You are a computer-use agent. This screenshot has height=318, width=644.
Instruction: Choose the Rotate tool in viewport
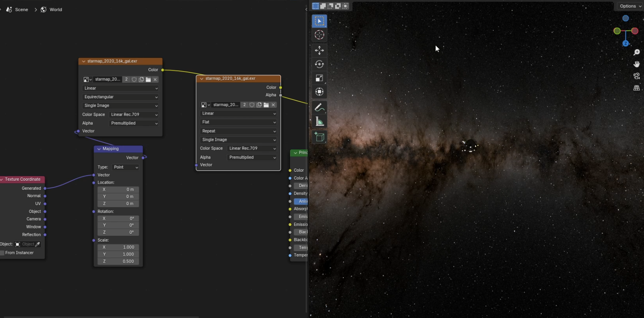coord(320,64)
